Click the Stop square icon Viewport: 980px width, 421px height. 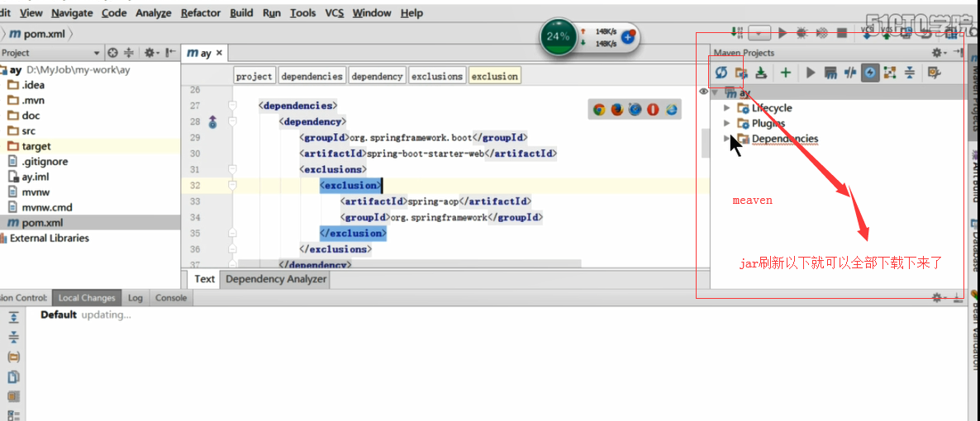click(x=842, y=32)
